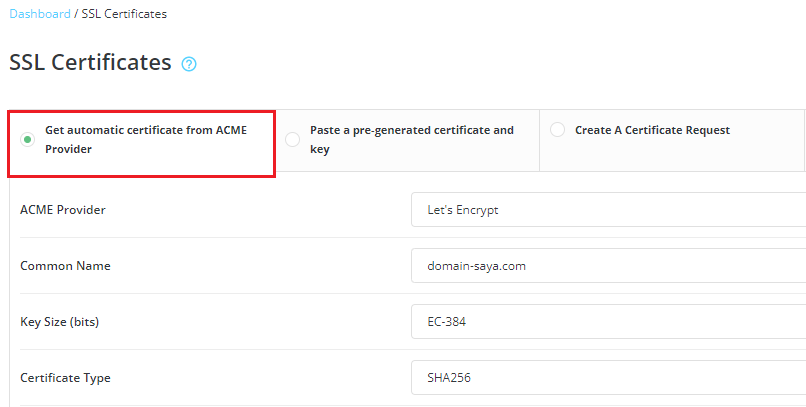Image resolution: width=806 pixels, height=407 pixels.
Task: Click the Let's Encrypt value text
Action: pyautogui.click(x=463, y=210)
